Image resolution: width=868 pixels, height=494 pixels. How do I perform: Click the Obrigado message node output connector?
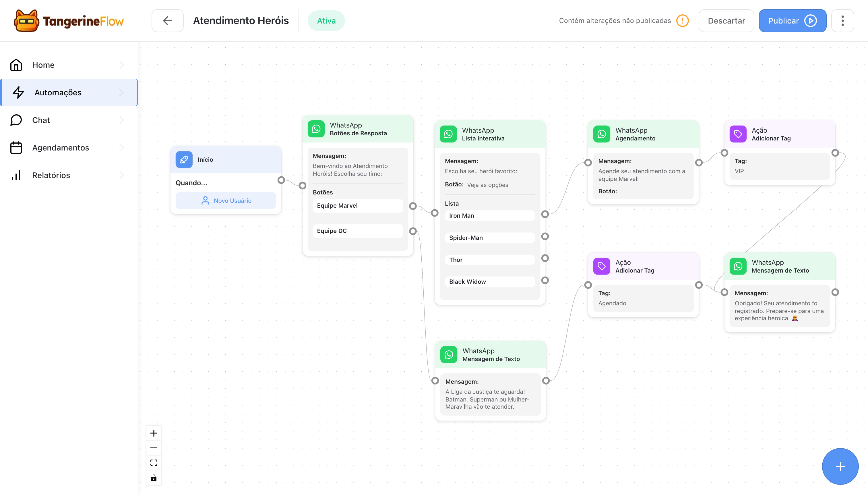click(835, 292)
